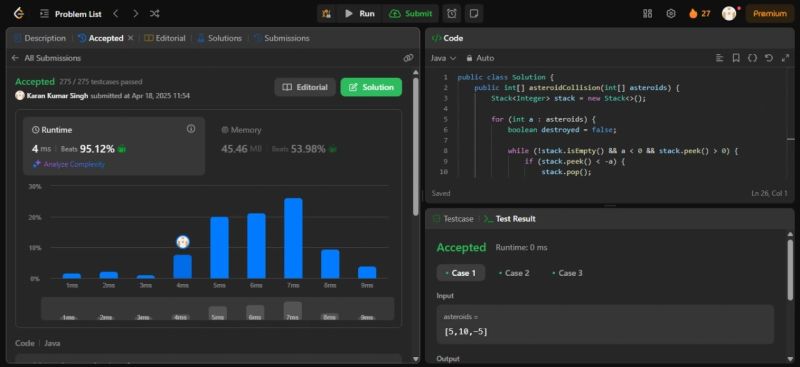Click Analyze Complexity link
The image size is (800, 367).
point(69,164)
